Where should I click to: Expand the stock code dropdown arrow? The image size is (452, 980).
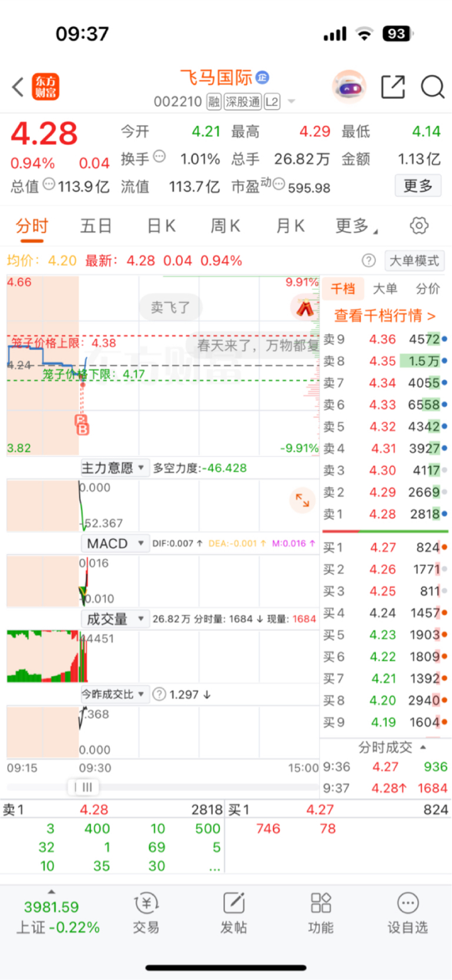291,102
